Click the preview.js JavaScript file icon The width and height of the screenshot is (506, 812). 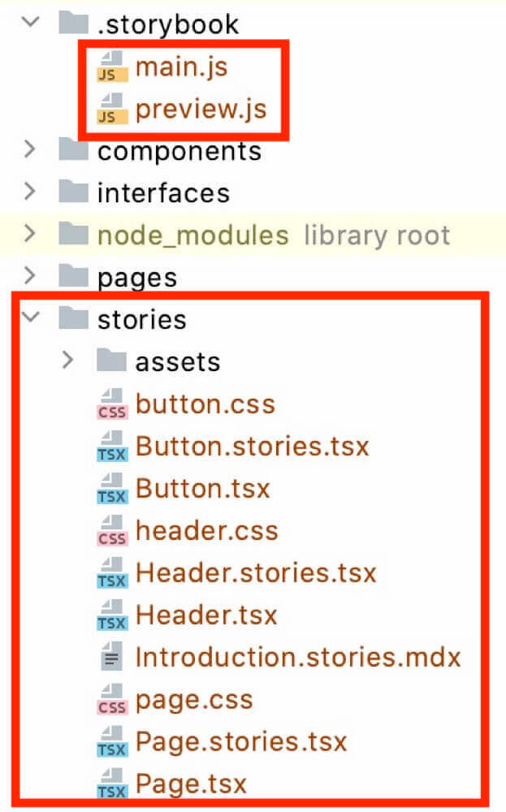coord(111,110)
